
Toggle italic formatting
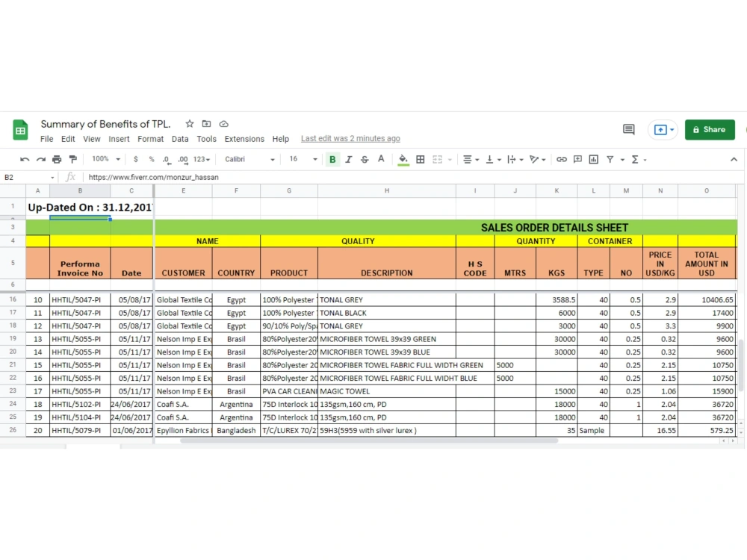349,160
